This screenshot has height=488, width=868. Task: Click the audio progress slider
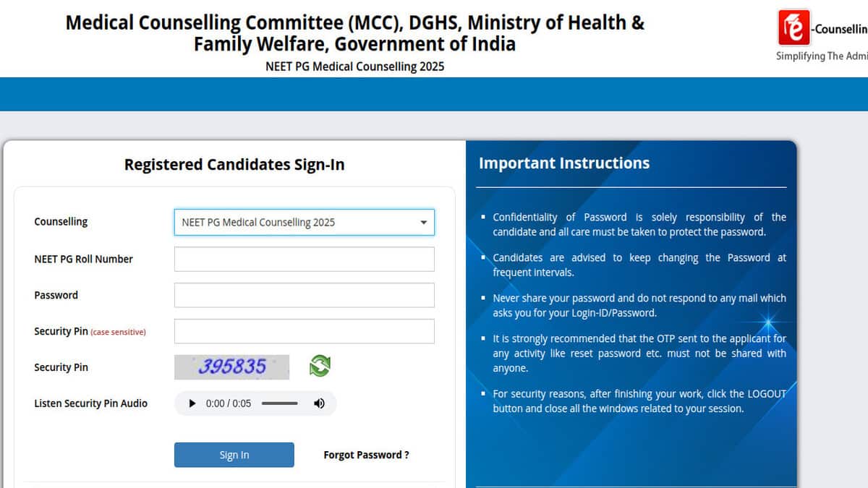coord(280,403)
